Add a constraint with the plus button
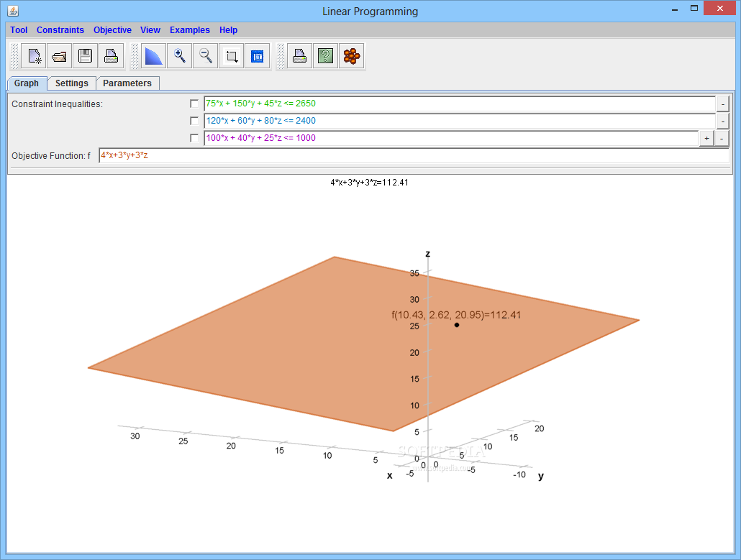The height and width of the screenshot is (560, 741). click(706, 138)
